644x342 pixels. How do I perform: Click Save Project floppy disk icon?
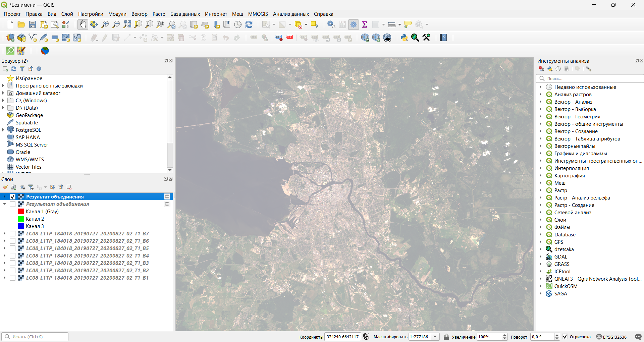[x=33, y=24]
